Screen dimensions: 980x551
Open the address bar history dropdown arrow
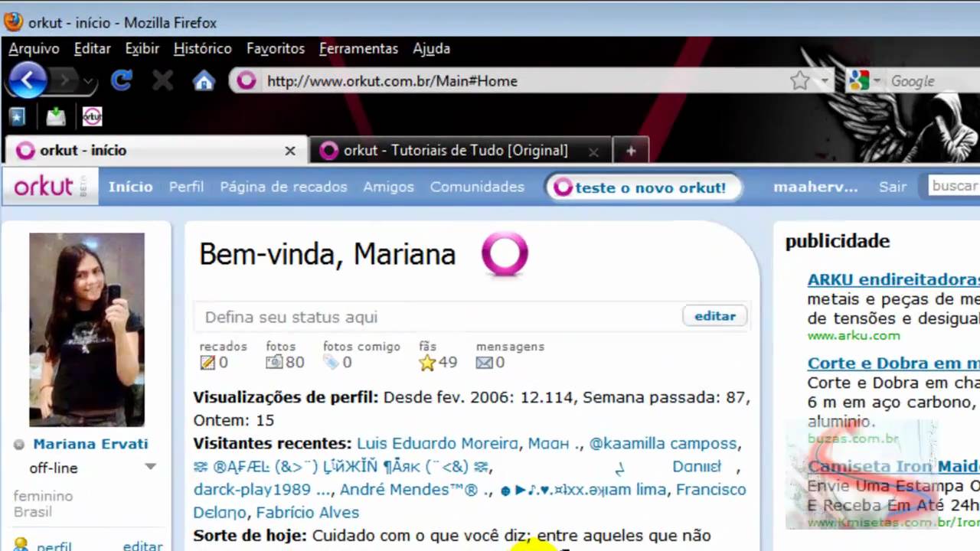tap(824, 80)
